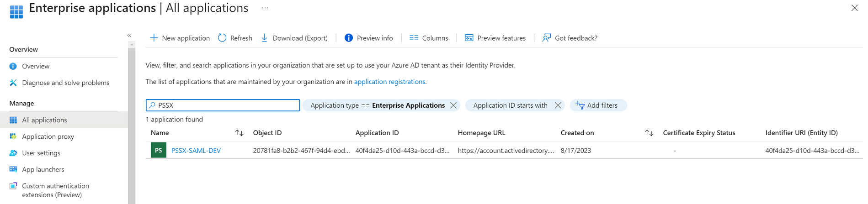
Task: Click the sidebar scrollbar up arrow
Action: (x=132, y=45)
